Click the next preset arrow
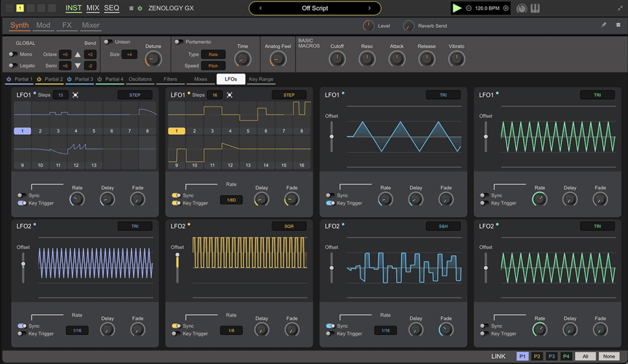628x364 pixels. click(x=369, y=8)
